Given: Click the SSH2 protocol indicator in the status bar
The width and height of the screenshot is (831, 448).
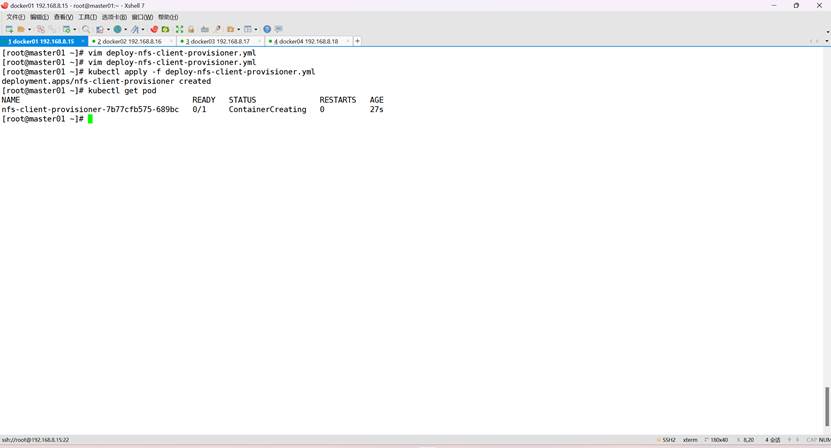Looking at the screenshot, I should [x=668, y=440].
